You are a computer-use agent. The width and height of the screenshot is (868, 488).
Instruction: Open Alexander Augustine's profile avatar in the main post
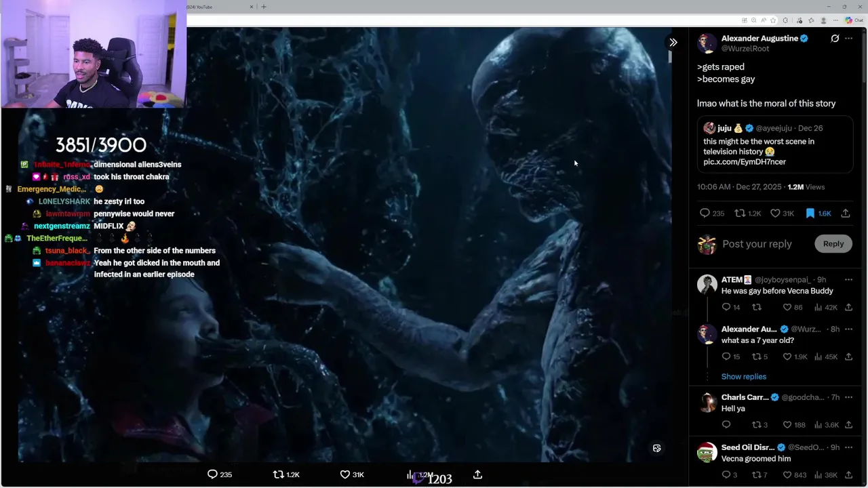point(707,43)
